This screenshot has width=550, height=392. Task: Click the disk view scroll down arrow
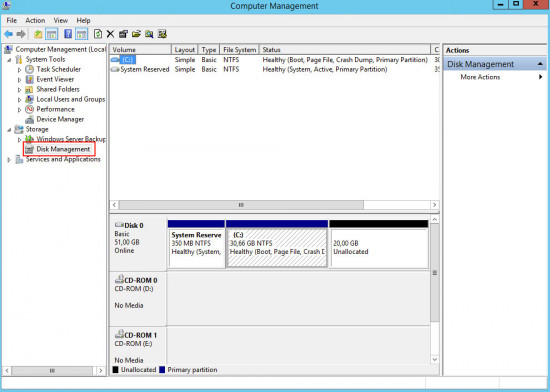[x=435, y=360]
